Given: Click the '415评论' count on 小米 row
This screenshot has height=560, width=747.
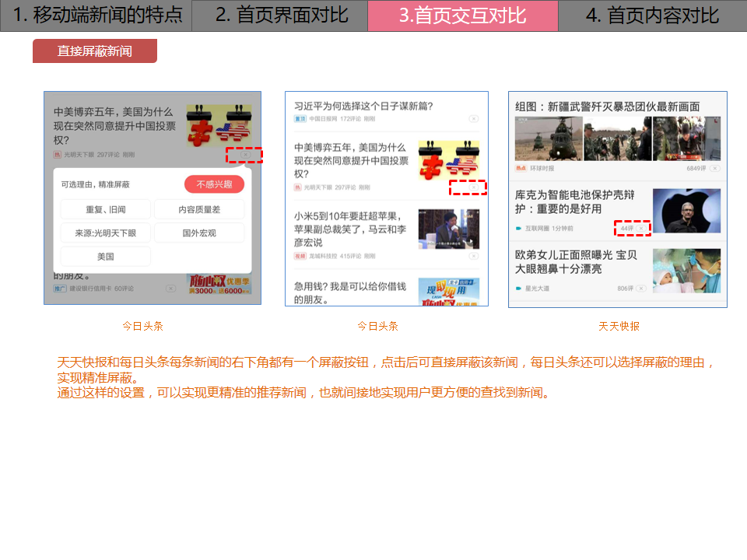Looking at the screenshot, I should (351, 256).
